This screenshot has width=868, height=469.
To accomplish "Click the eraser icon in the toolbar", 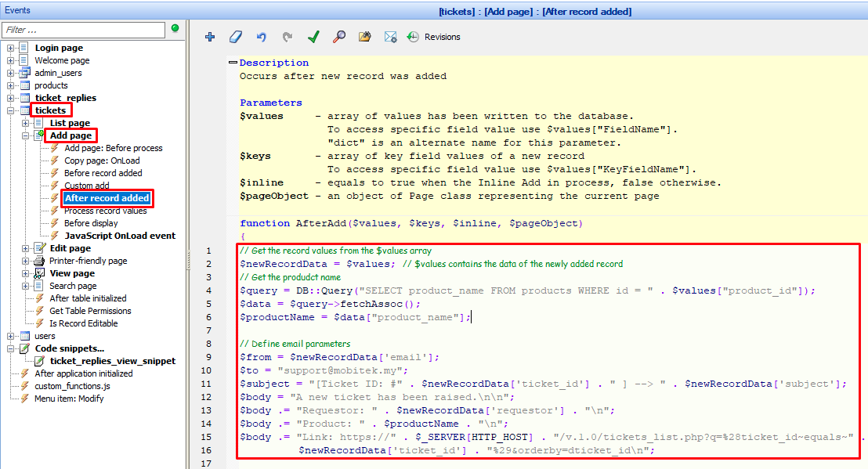I will point(235,37).
